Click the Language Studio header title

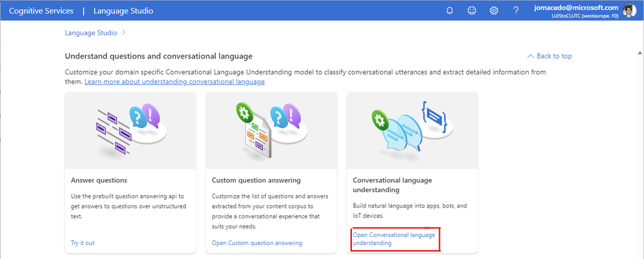click(123, 11)
